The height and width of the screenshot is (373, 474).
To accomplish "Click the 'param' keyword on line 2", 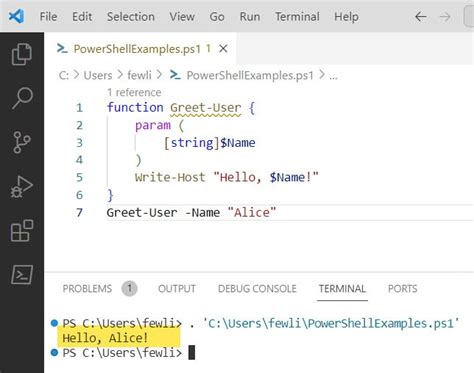I will click(x=153, y=125).
